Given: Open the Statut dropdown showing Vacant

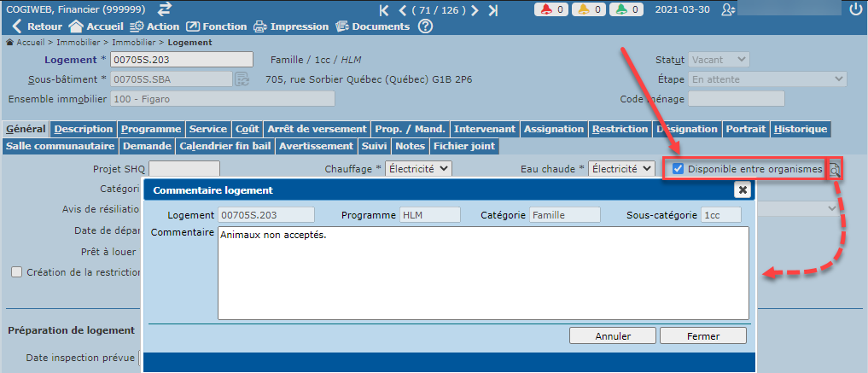Looking at the screenshot, I should tap(719, 60).
